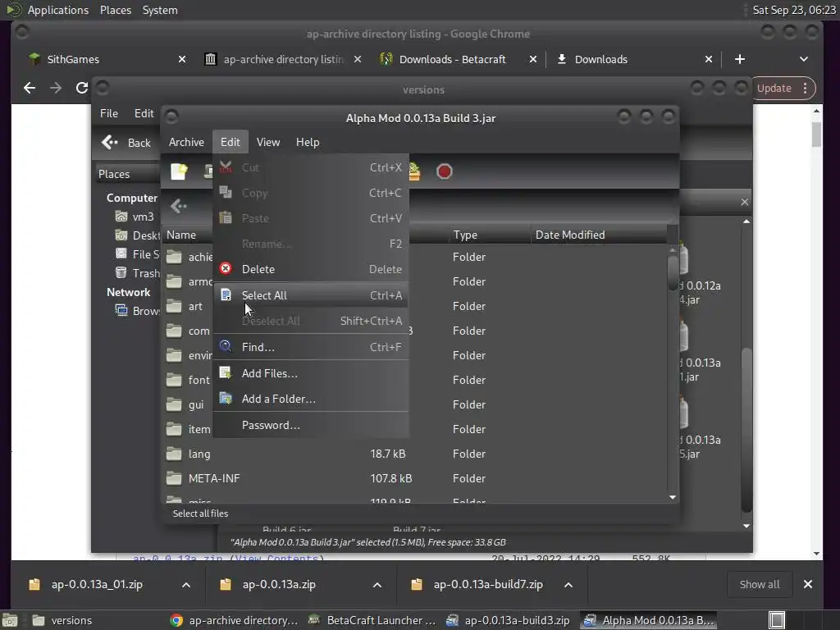Click the archive list vertical scrollbar
Screen dimensions: 840x630
[673, 272]
